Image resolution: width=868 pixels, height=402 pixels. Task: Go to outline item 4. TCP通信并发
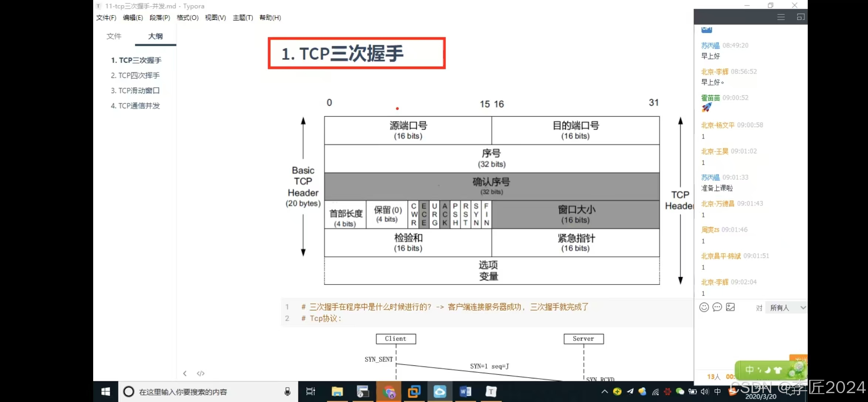135,106
